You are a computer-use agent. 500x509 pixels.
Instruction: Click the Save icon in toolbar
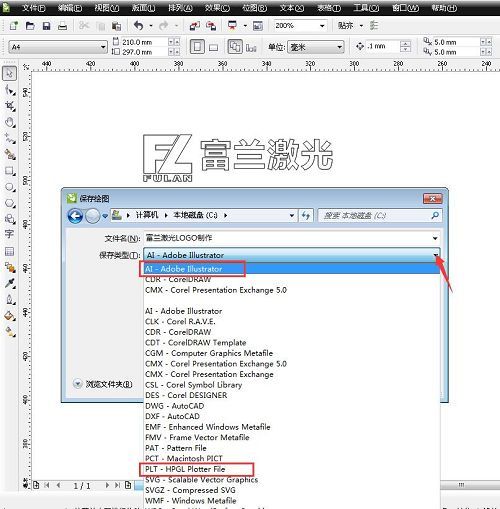point(46,26)
